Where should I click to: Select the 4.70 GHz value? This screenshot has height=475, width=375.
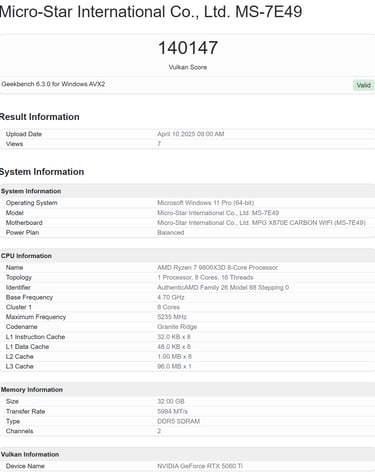(171, 297)
